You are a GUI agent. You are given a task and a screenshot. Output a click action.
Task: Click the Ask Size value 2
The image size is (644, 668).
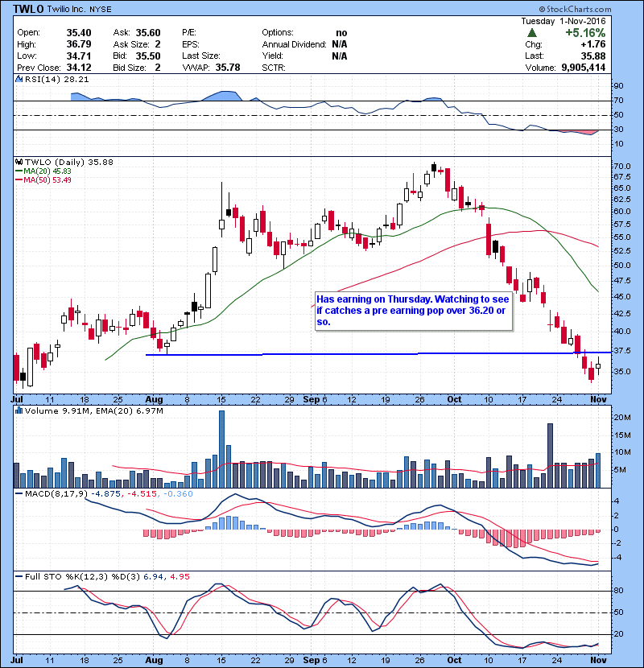tap(158, 44)
